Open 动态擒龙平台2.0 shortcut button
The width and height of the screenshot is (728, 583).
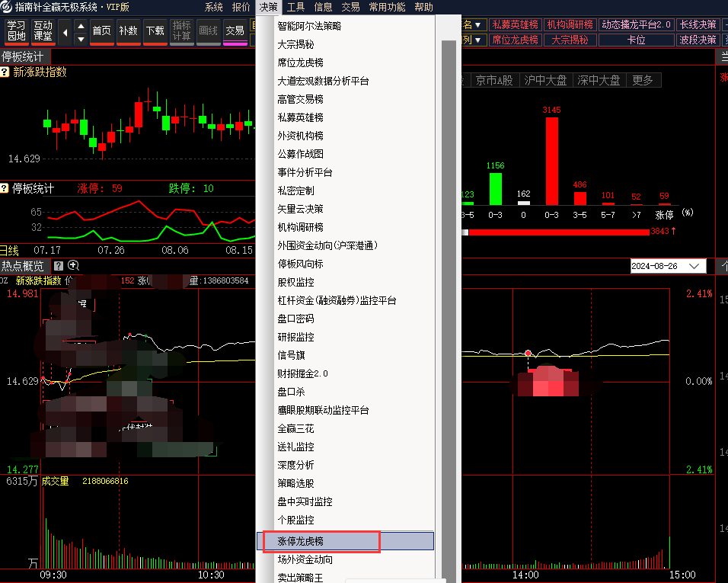pyautogui.click(x=637, y=25)
